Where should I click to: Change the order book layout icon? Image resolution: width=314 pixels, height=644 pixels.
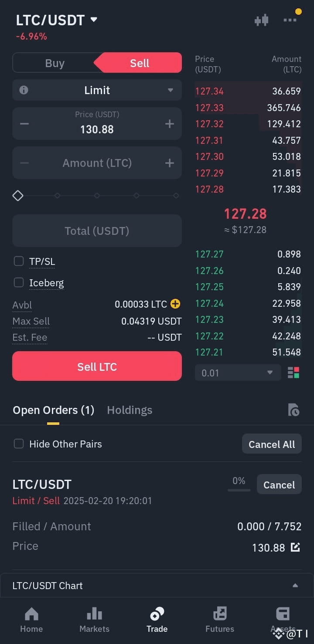[x=294, y=373]
